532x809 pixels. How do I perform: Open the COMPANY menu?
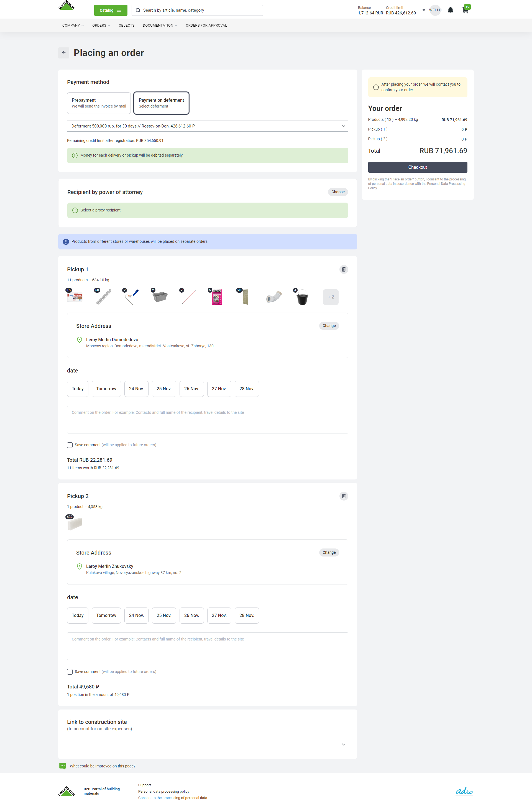tap(73, 25)
